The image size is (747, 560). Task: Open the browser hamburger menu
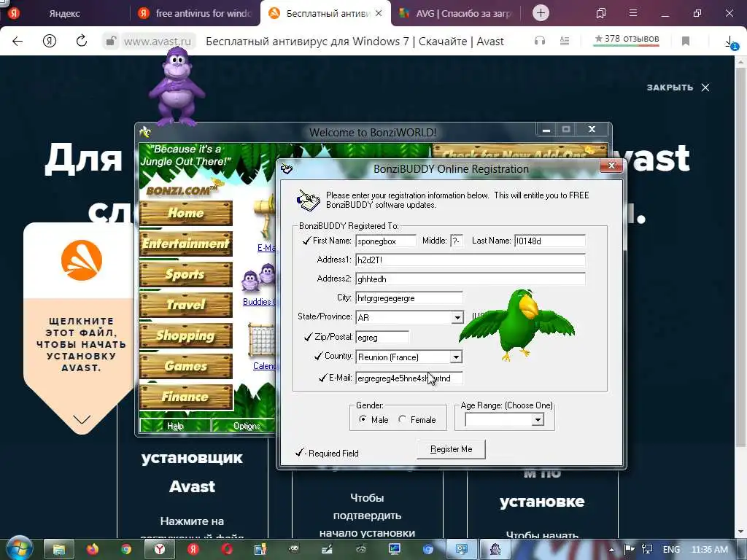(x=633, y=13)
